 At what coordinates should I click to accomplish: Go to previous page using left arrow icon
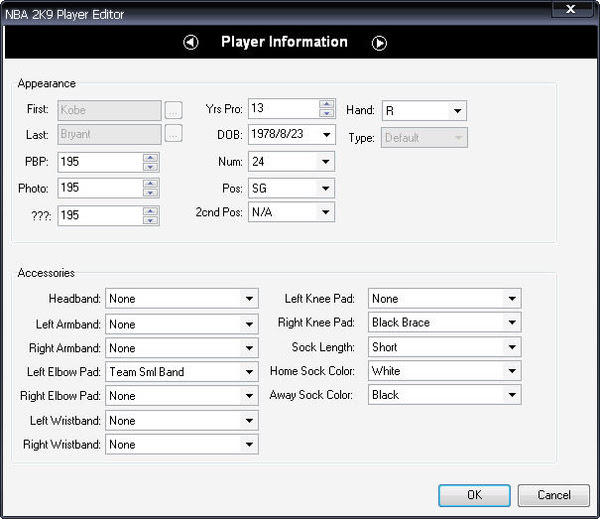click(191, 42)
